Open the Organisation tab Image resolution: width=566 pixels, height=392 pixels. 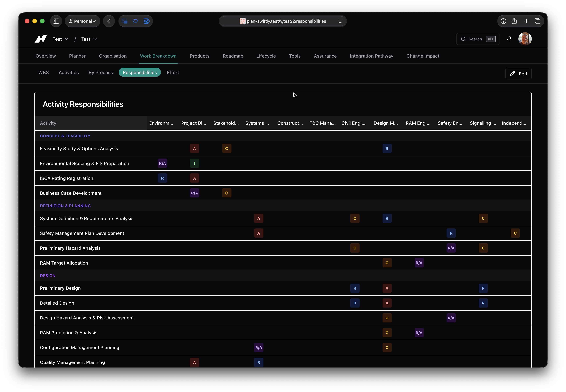click(113, 56)
